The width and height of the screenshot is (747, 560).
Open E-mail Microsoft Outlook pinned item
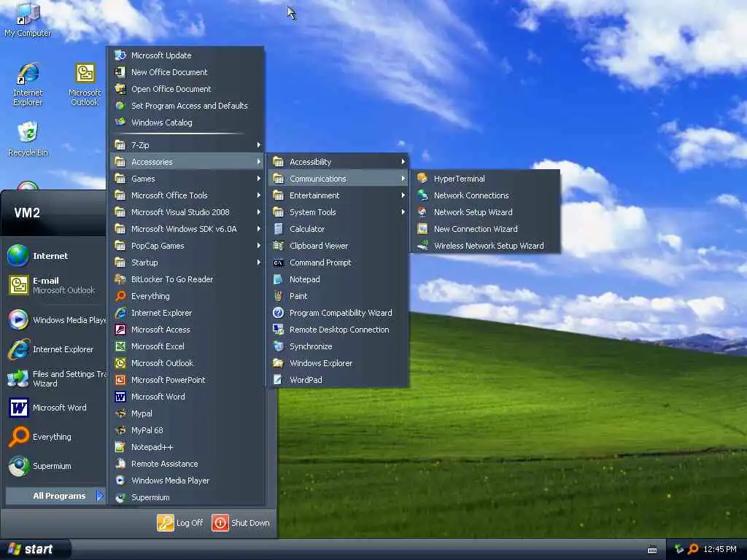point(55,285)
